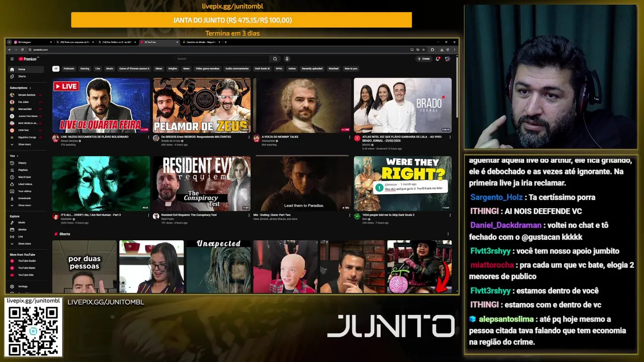Select the Anime filter chip
This screenshot has width=644, height=362.
tap(292, 68)
